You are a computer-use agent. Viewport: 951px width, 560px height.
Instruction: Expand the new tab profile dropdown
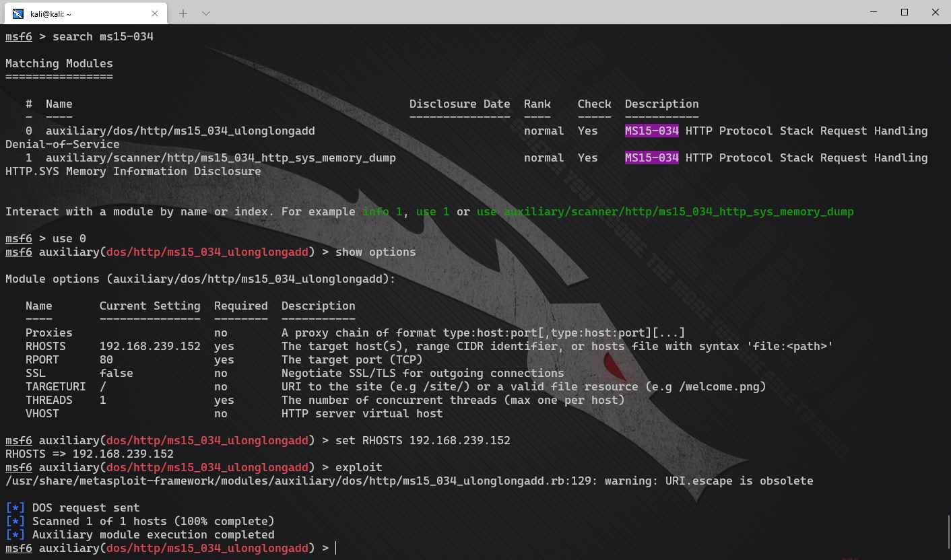point(206,13)
